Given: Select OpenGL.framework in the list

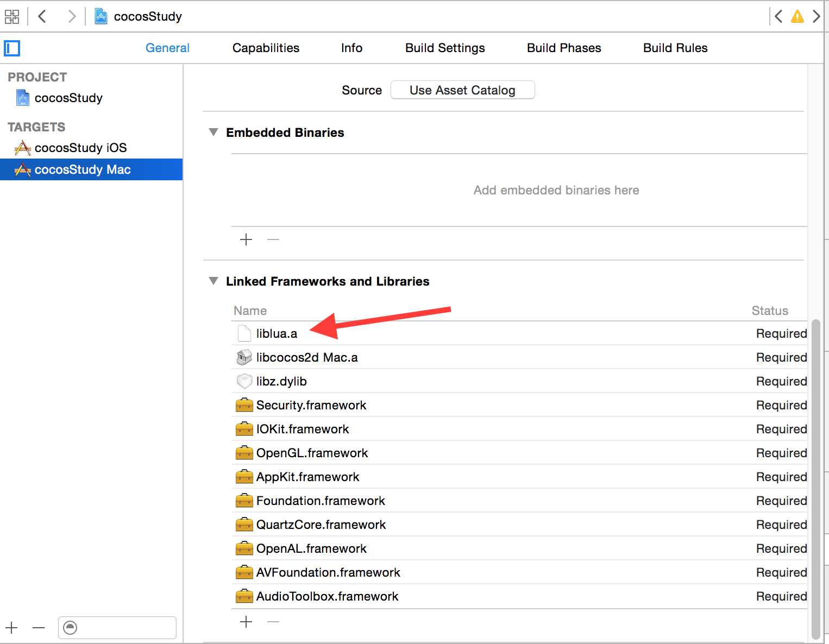Looking at the screenshot, I should coord(519,453).
